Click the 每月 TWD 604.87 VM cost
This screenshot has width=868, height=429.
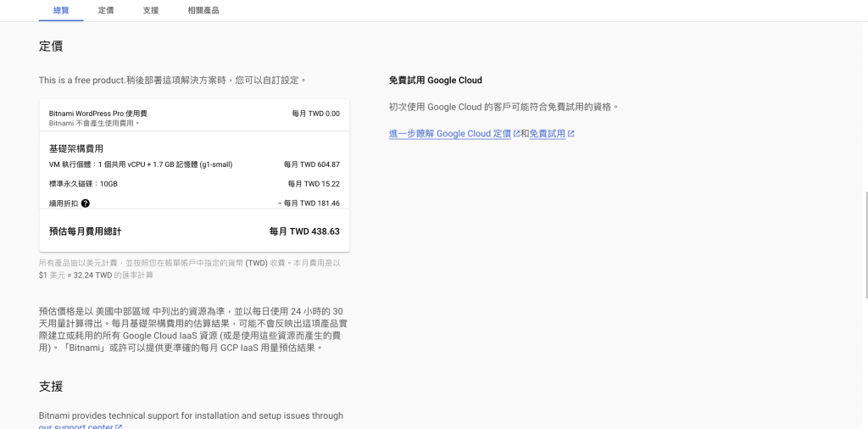pos(312,164)
